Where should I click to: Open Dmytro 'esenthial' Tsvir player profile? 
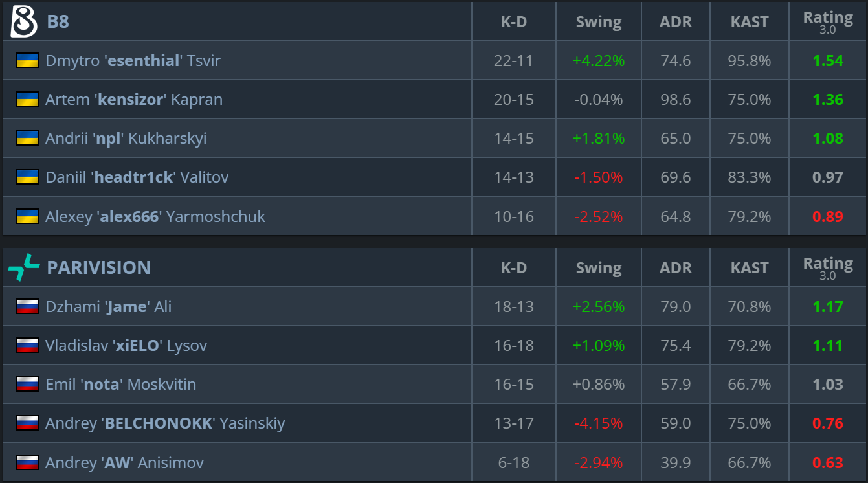(x=133, y=61)
